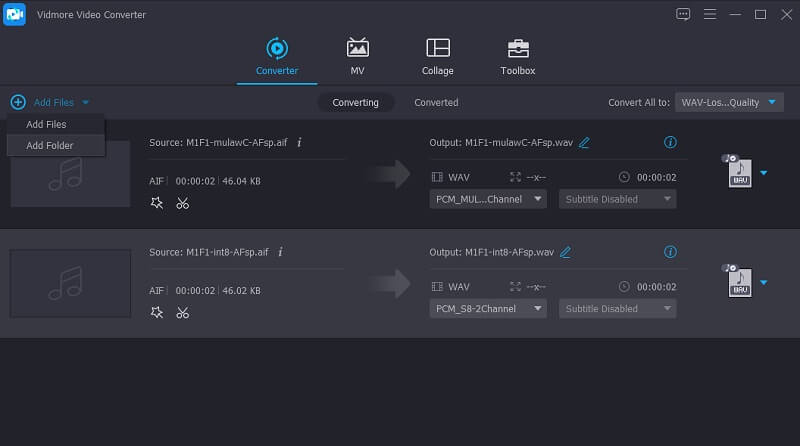Select the M1F1-int8-AFsp.aif music thumbnail
Viewport: 800px width, 446px height.
click(70, 283)
